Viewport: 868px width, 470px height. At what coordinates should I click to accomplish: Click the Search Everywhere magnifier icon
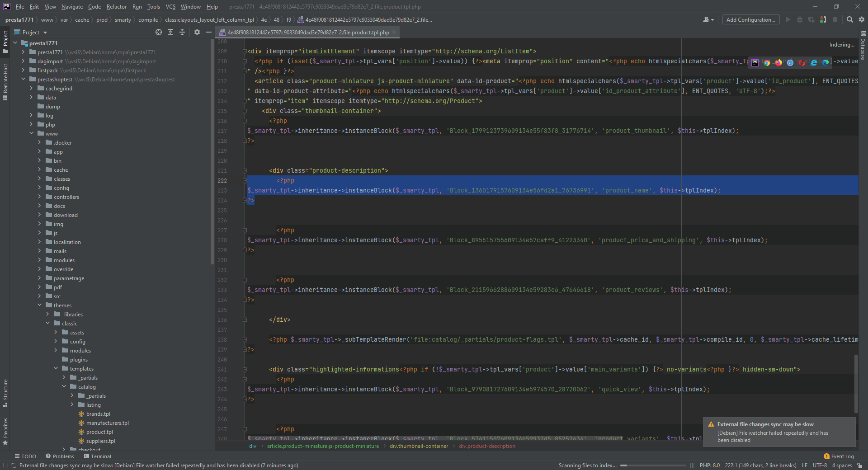(x=850, y=19)
